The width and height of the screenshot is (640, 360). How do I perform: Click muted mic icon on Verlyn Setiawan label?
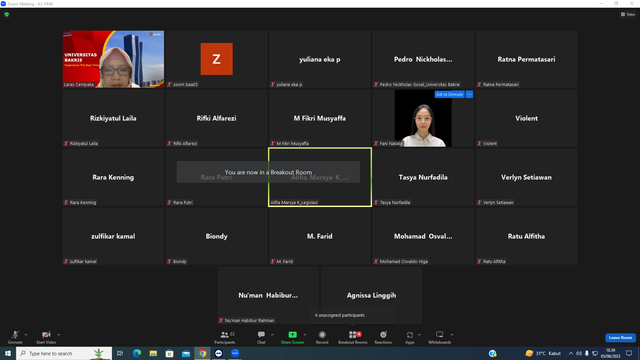[x=479, y=202]
